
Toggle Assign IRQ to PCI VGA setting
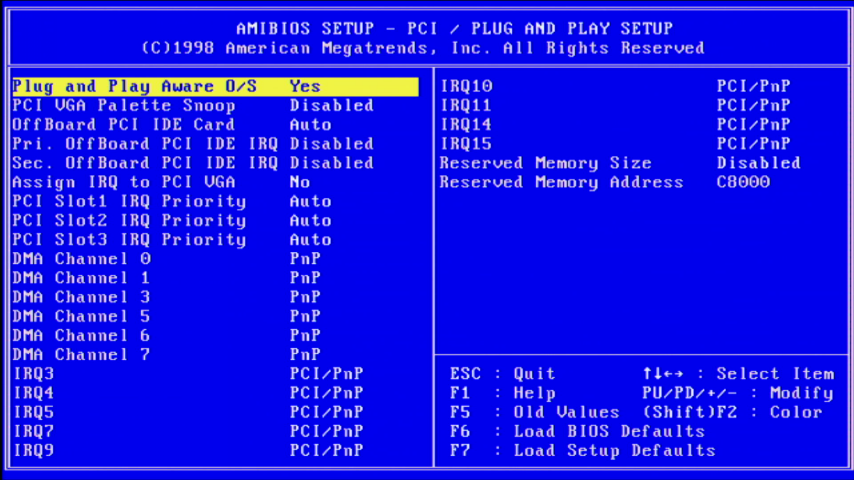coord(300,182)
